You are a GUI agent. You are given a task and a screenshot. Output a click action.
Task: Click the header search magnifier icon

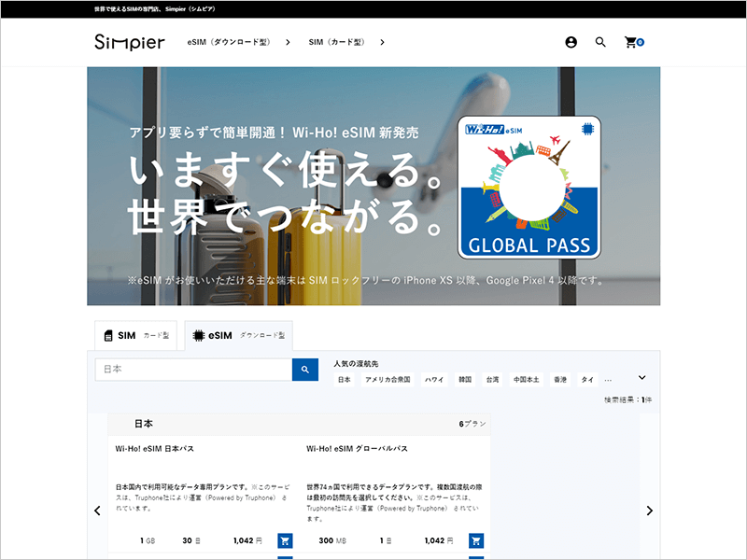[600, 42]
